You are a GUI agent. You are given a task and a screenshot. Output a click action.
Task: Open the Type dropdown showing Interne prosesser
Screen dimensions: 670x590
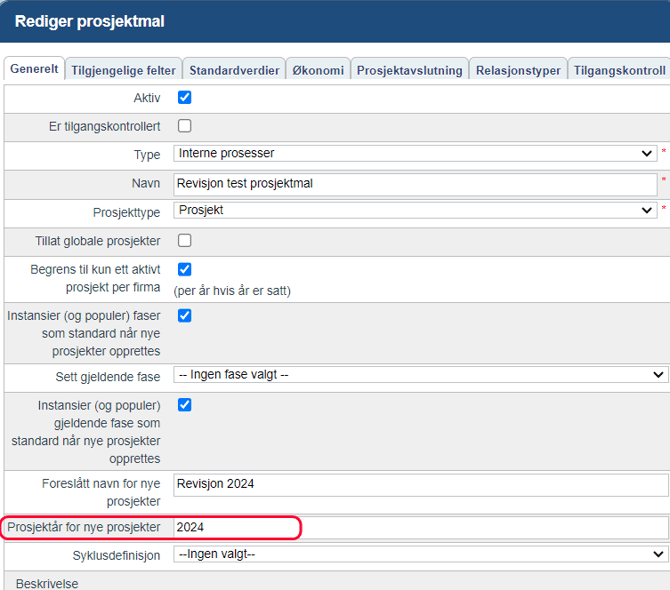[x=414, y=154]
